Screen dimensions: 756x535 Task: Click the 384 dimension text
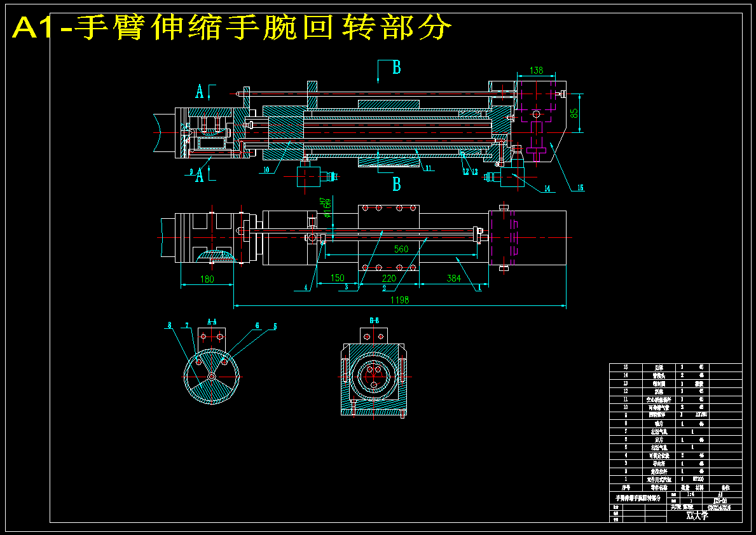[x=454, y=279]
